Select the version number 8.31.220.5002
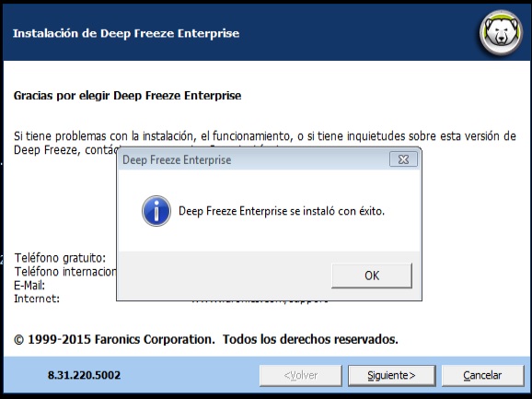The height and width of the screenshot is (399, 532). point(84,375)
